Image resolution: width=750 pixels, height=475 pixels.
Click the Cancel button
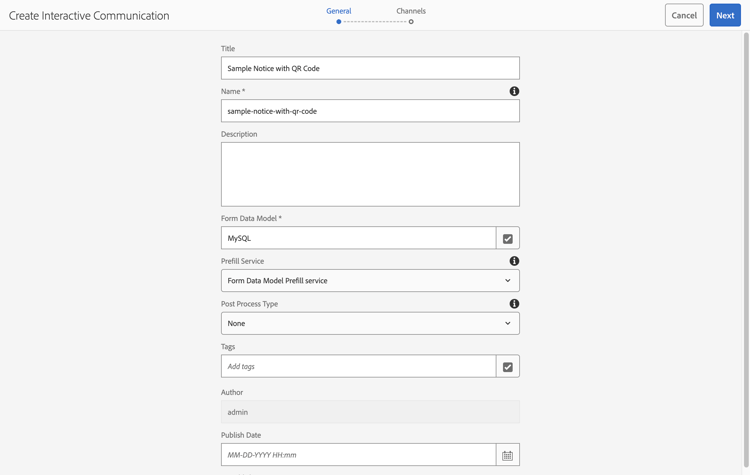pos(684,15)
